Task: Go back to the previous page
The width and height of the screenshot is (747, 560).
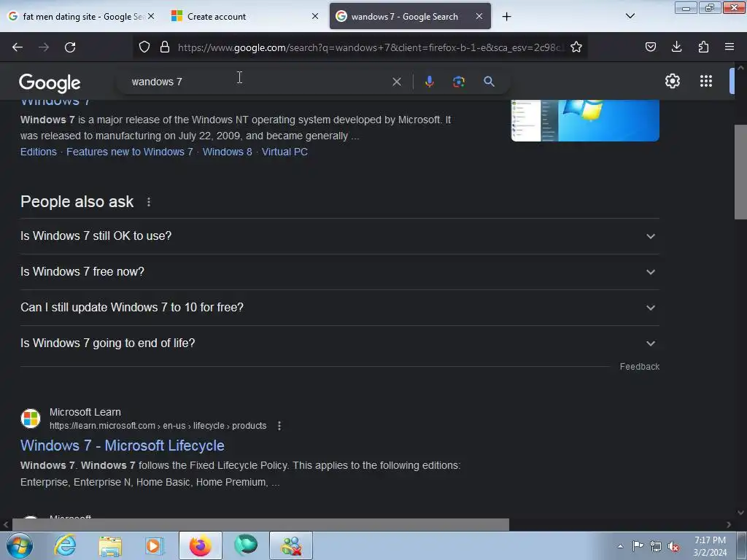Action: pyautogui.click(x=18, y=47)
